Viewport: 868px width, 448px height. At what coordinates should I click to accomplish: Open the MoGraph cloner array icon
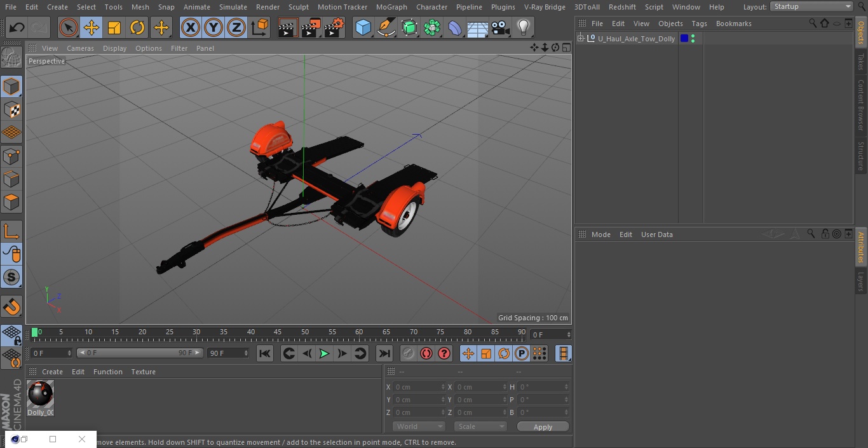(x=432, y=27)
